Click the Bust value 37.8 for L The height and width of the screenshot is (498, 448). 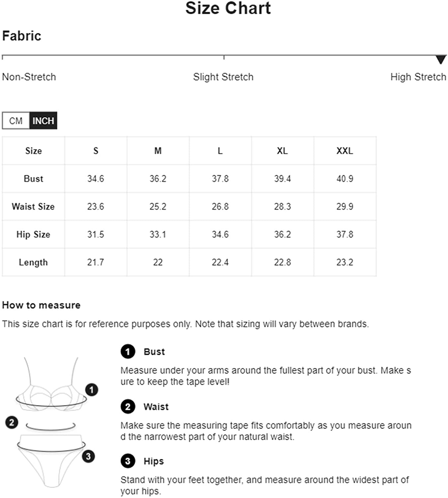220,179
